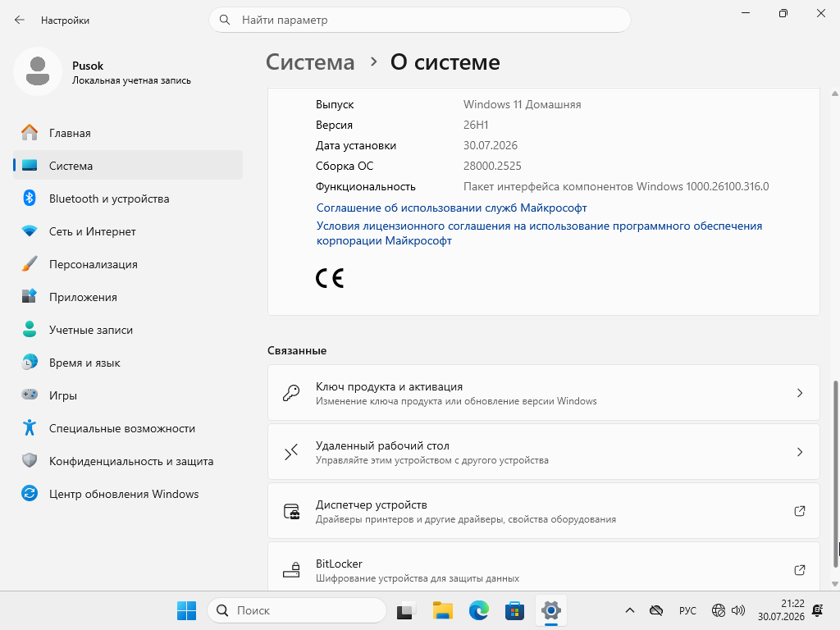Click the volume speaker tray icon

[x=738, y=610]
